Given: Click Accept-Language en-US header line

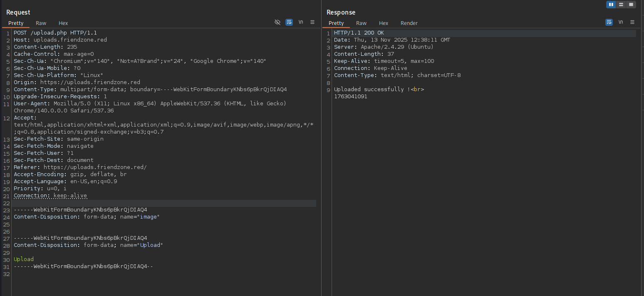Looking at the screenshot, I should point(65,182).
